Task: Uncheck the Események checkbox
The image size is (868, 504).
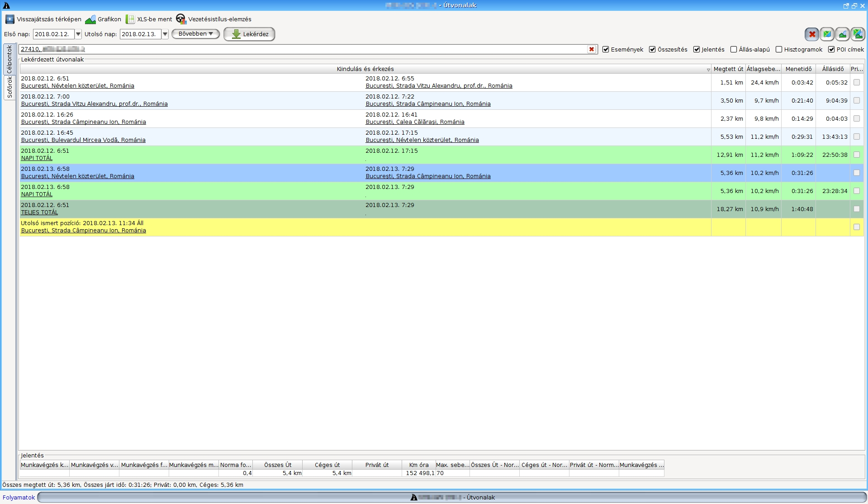Action: [x=606, y=50]
